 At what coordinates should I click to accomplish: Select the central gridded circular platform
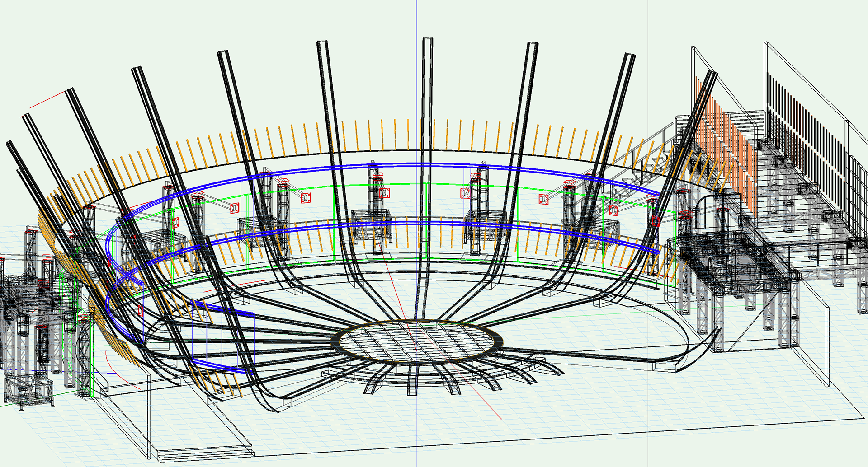[417, 341]
